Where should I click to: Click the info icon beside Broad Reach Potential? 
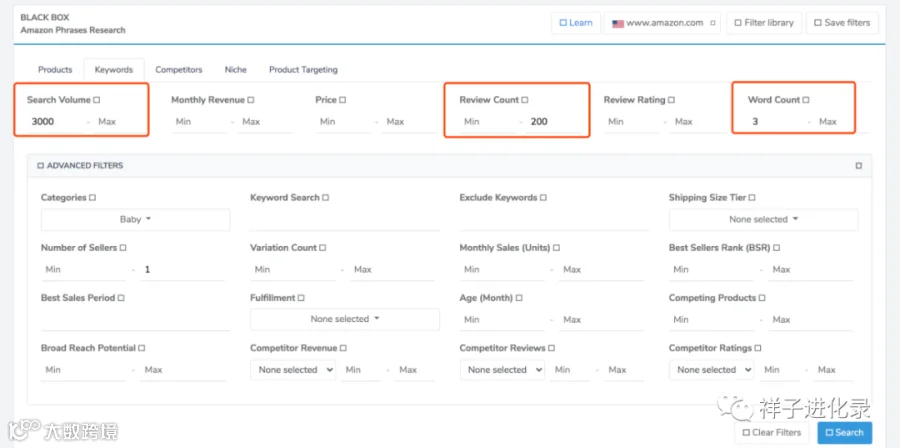coord(142,348)
